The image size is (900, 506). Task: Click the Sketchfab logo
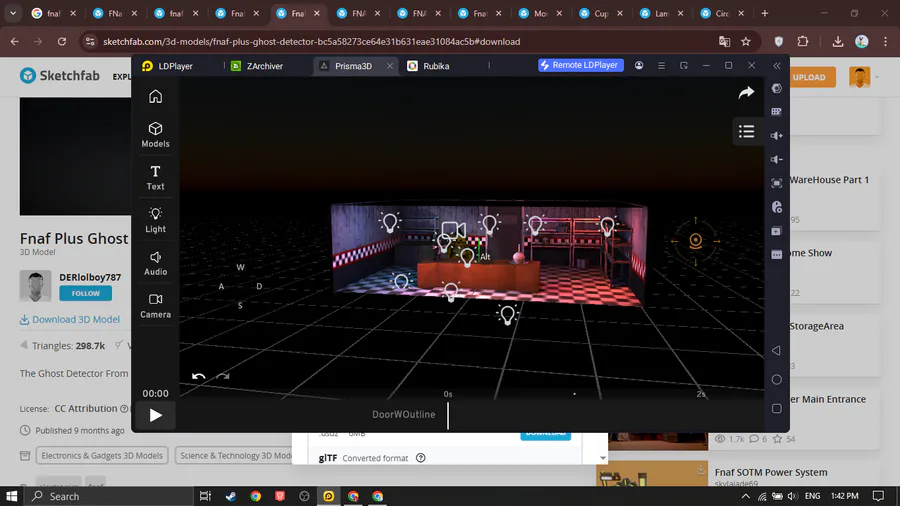(x=60, y=76)
